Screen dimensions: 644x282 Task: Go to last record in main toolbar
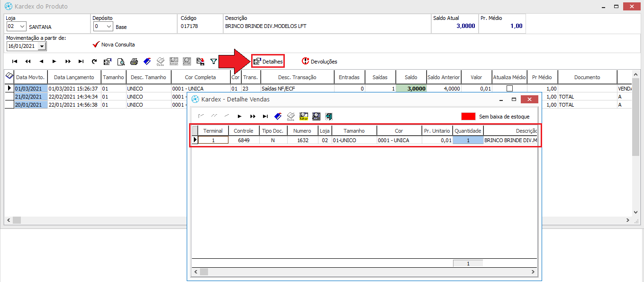(x=81, y=62)
